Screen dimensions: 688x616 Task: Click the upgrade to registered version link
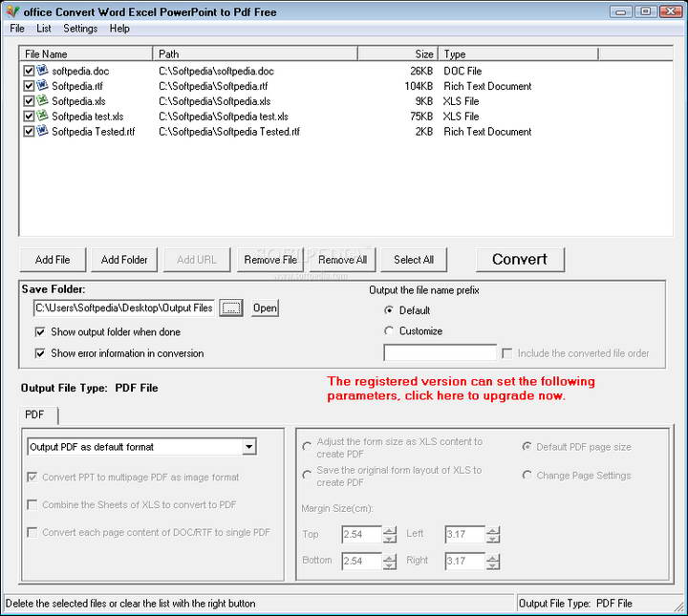click(x=461, y=389)
